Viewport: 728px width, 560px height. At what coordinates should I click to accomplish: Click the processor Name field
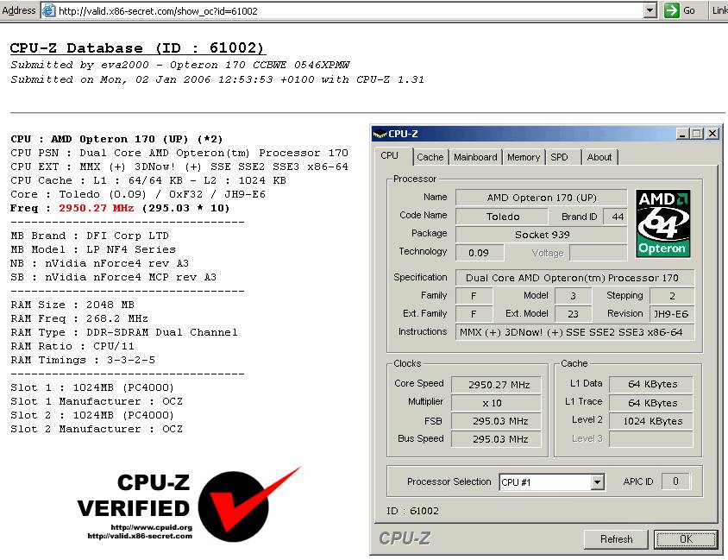coord(542,198)
